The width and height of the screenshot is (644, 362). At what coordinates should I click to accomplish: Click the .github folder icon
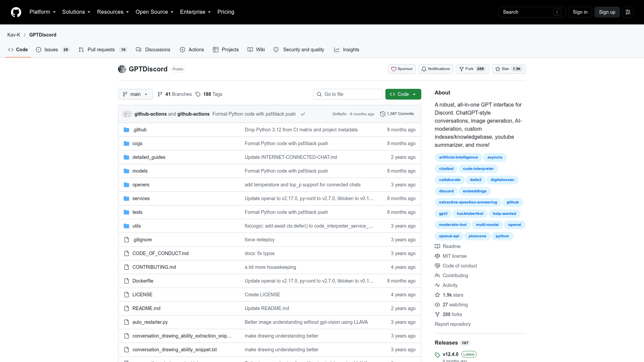(x=126, y=130)
